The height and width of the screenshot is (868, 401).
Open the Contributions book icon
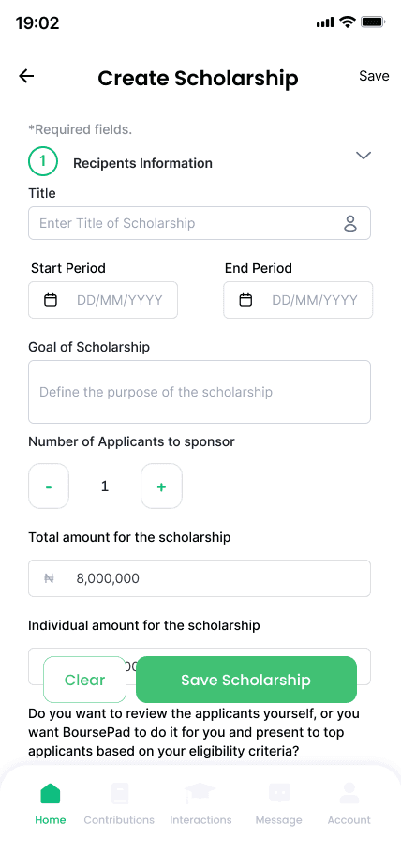pyautogui.click(x=120, y=794)
